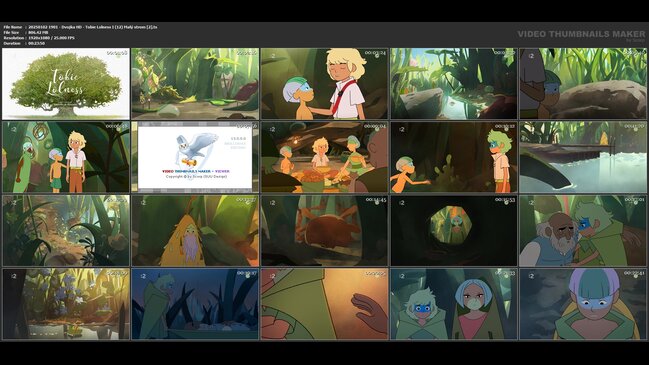Select the yellow hooded bearded figure thumbnail

pos(195,231)
